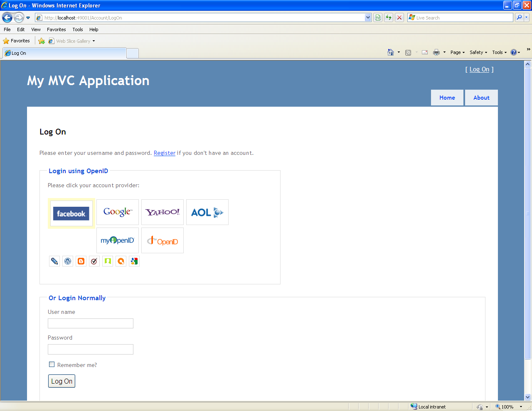Open the Page command bar menu
The width and height of the screenshot is (532, 411).
pos(458,52)
